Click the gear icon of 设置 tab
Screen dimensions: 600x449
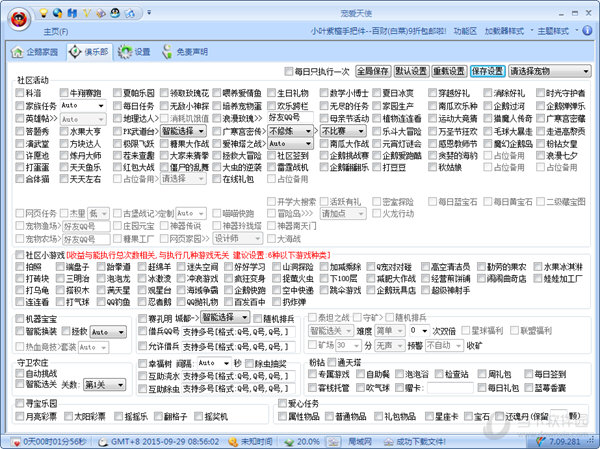pyautogui.click(x=125, y=52)
